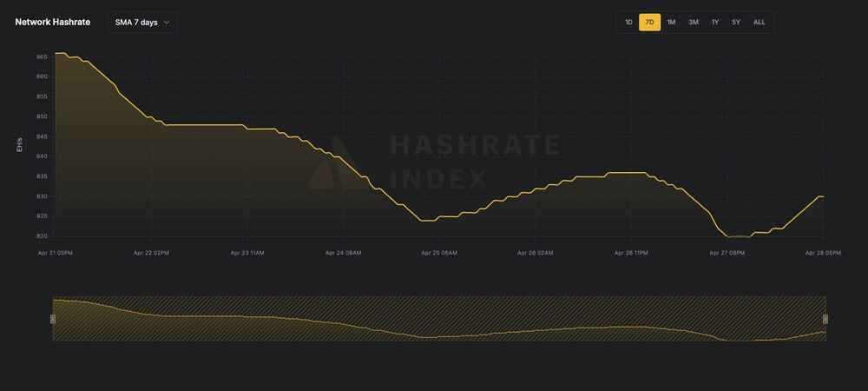Click the 820 y-axis value
Image resolution: width=868 pixels, height=391 pixels.
42,236
